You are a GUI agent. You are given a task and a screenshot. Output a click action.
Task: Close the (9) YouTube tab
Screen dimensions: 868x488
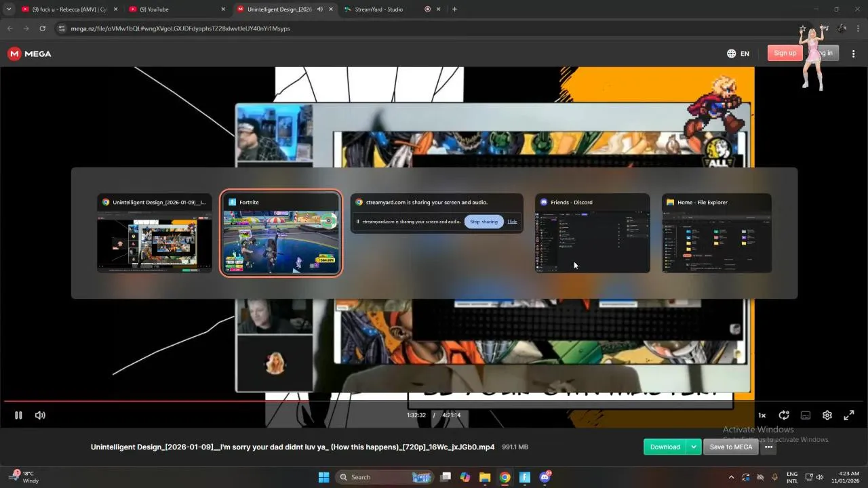[223, 9]
